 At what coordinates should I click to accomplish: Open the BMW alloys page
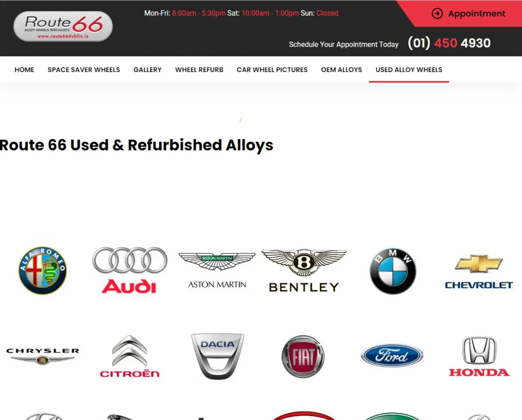(392, 270)
